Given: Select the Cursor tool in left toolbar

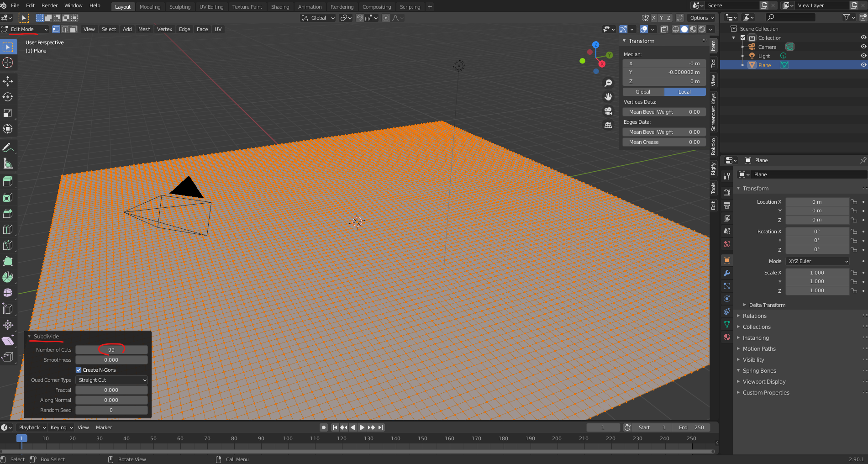Looking at the screenshot, I should pyautogui.click(x=8, y=63).
